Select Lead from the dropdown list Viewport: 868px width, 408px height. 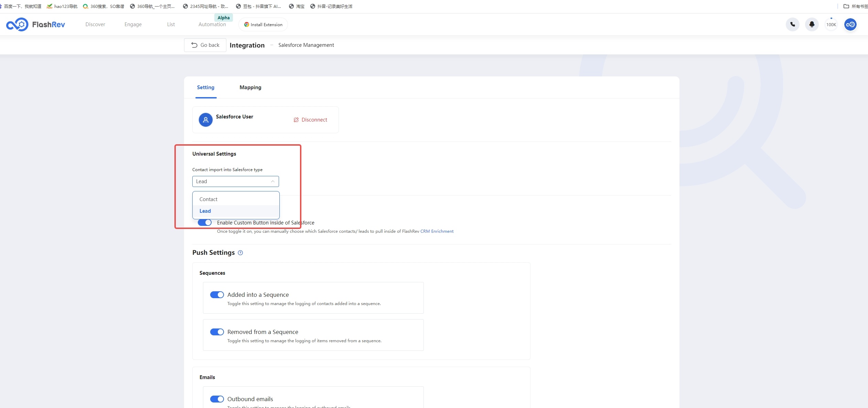tap(236, 211)
